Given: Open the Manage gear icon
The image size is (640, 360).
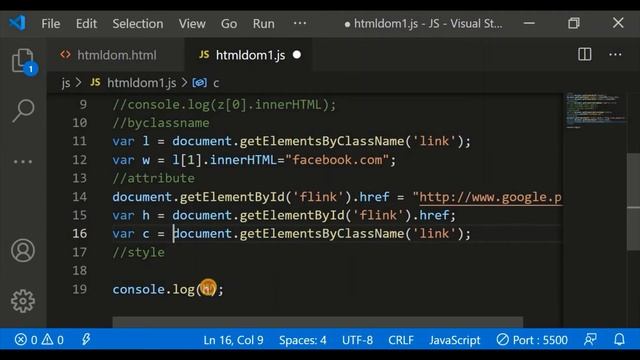Looking at the screenshot, I should 23,301.
